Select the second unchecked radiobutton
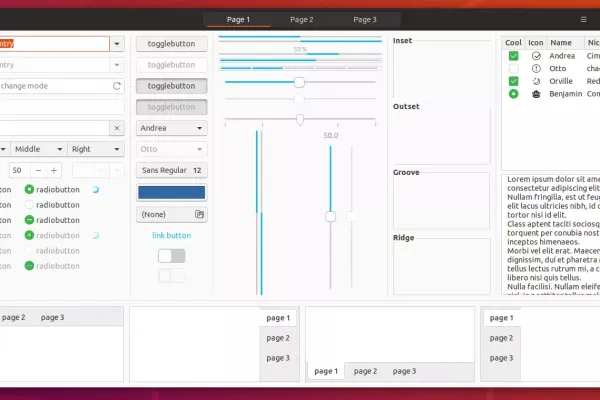The width and height of the screenshot is (600, 400). click(29, 205)
